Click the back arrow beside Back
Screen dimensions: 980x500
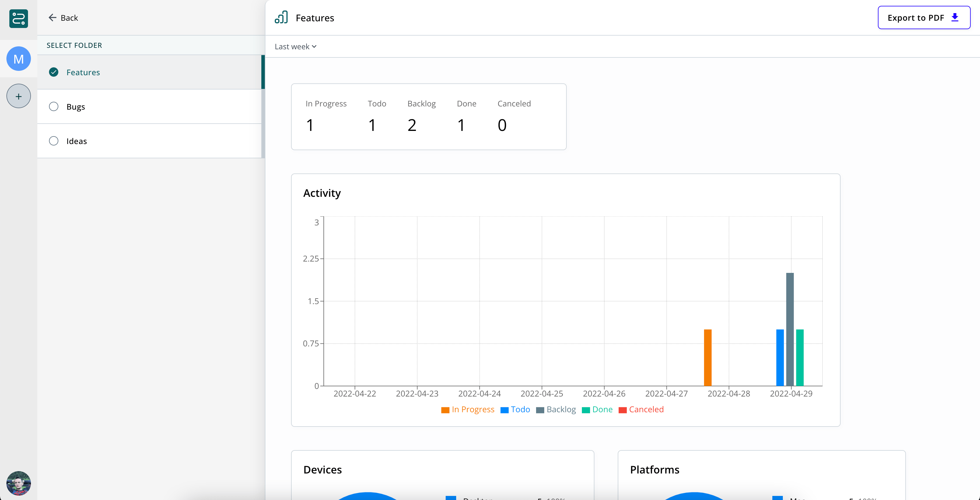[53, 17]
